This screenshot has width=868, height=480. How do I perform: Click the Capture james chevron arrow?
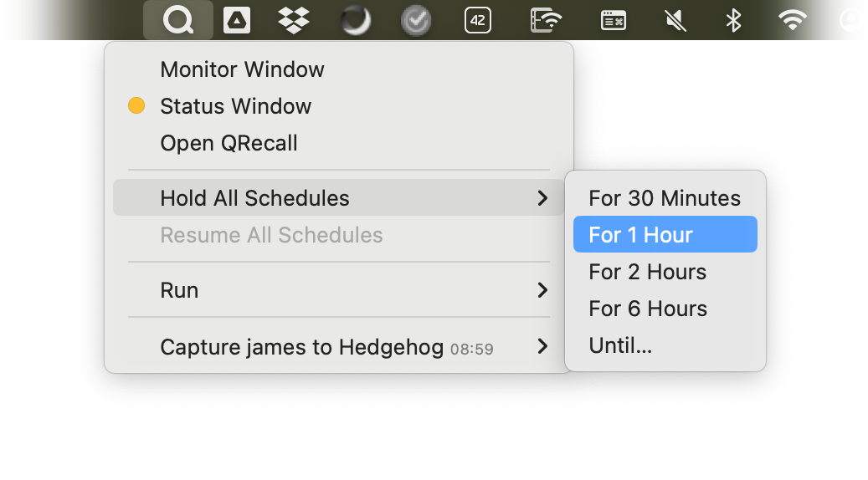pyautogui.click(x=542, y=347)
